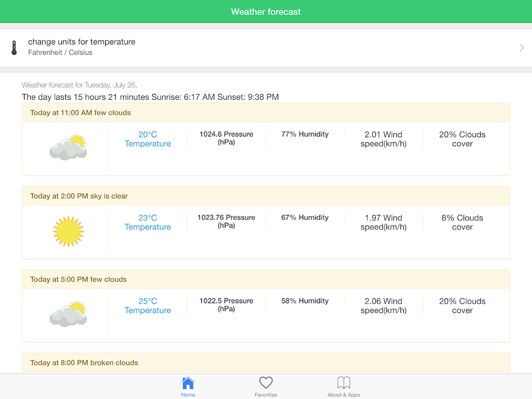Click the 8% Clouds cover value
The width and height of the screenshot is (532, 399).
click(x=462, y=222)
